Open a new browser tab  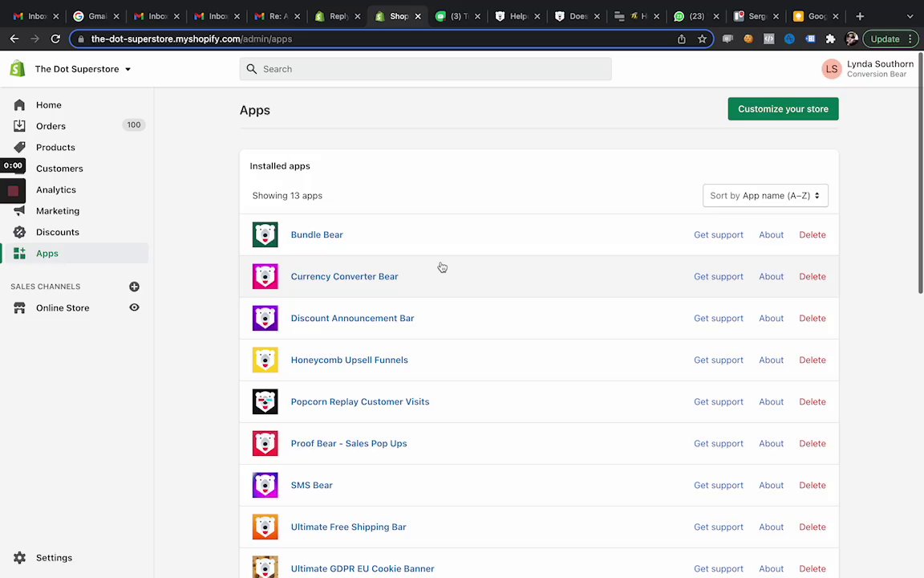tap(860, 17)
